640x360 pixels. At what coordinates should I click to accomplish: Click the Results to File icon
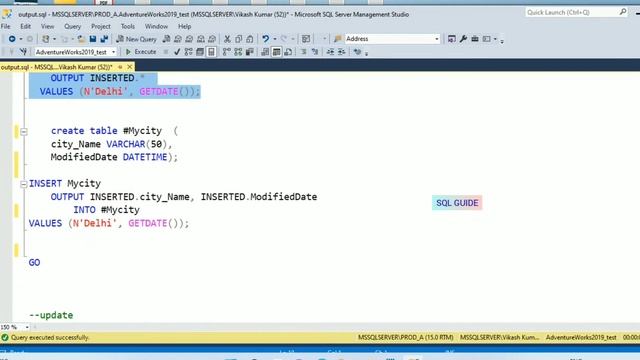pos(288,52)
